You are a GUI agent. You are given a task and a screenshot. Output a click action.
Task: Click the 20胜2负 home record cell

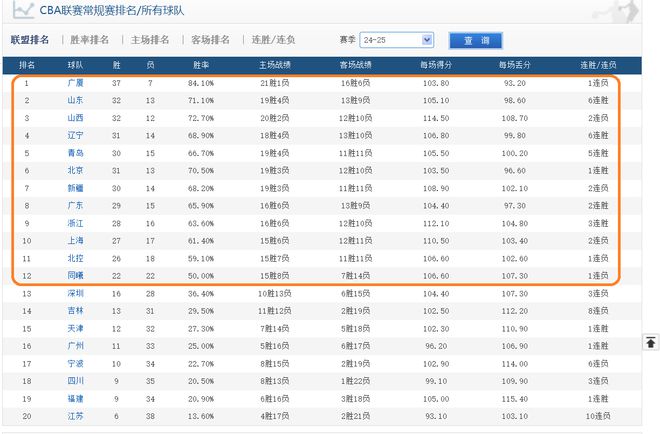click(x=274, y=118)
